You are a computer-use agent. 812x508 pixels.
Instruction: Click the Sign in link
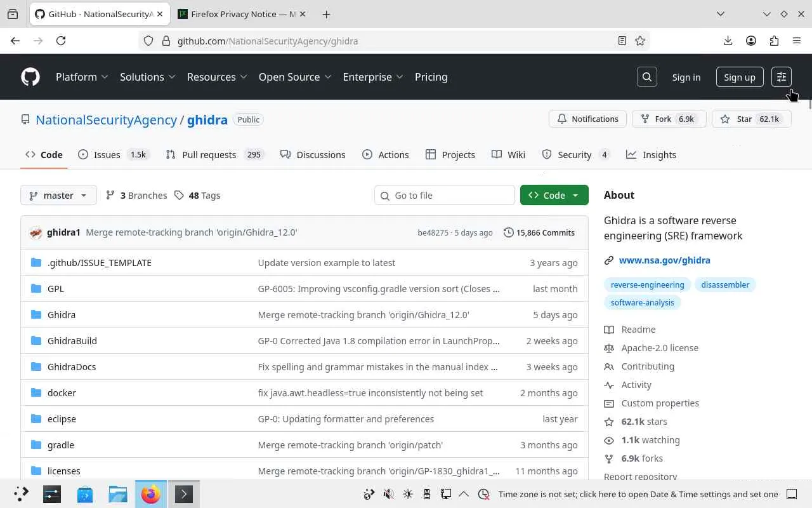click(x=686, y=77)
